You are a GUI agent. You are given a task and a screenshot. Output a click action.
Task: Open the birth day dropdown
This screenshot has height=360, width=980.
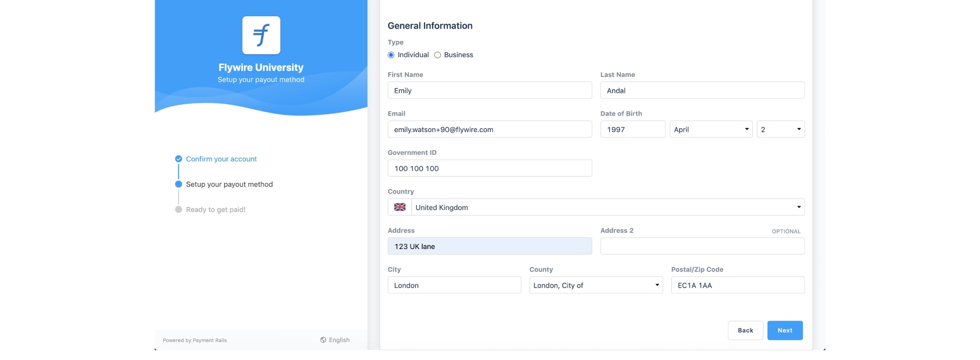(780, 129)
